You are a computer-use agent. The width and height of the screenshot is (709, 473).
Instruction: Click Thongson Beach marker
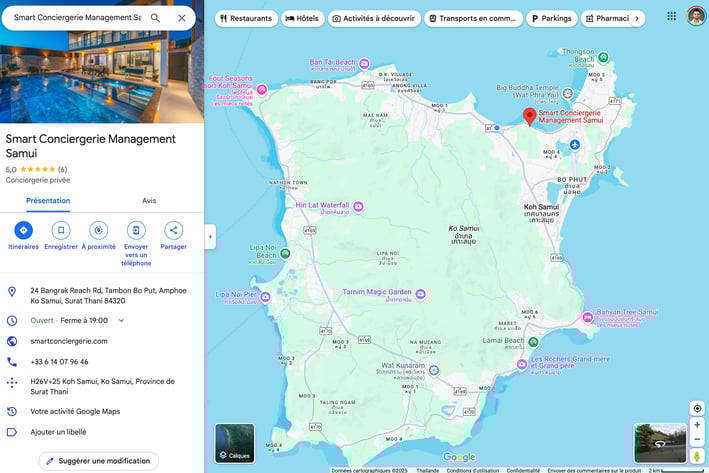(x=603, y=57)
